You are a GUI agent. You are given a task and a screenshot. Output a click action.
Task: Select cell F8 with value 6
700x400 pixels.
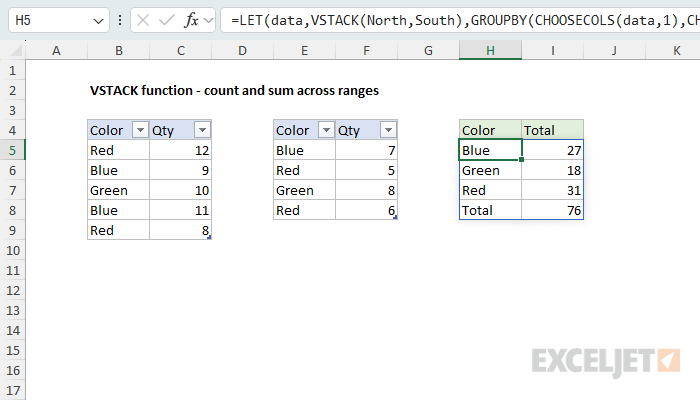click(x=367, y=211)
